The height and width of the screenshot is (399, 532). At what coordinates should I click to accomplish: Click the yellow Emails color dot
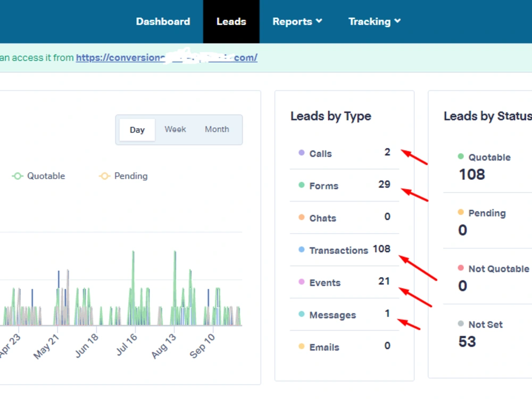pyautogui.click(x=301, y=346)
